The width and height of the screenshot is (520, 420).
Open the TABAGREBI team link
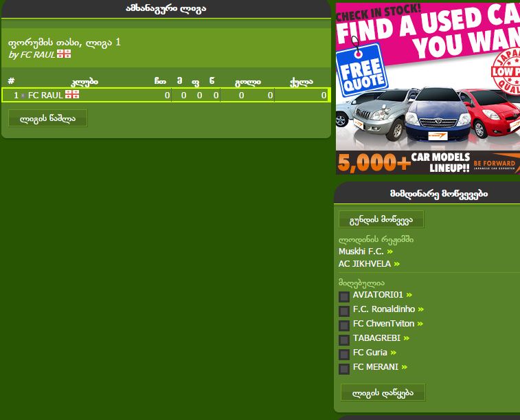(x=376, y=338)
